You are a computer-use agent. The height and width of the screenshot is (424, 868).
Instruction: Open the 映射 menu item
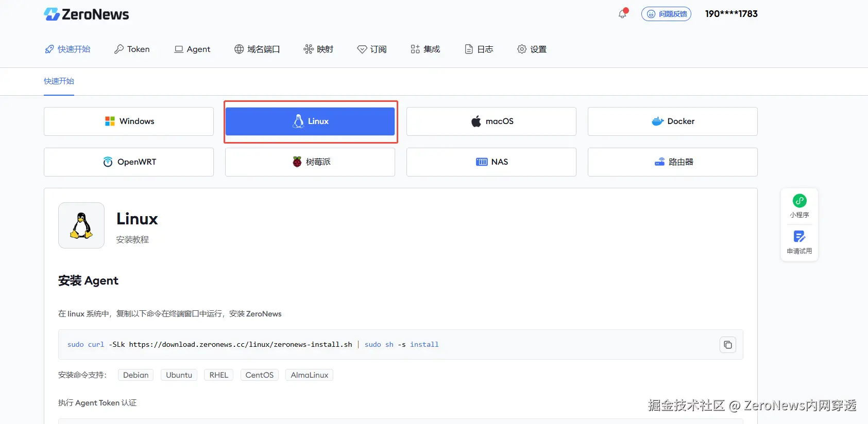318,49
